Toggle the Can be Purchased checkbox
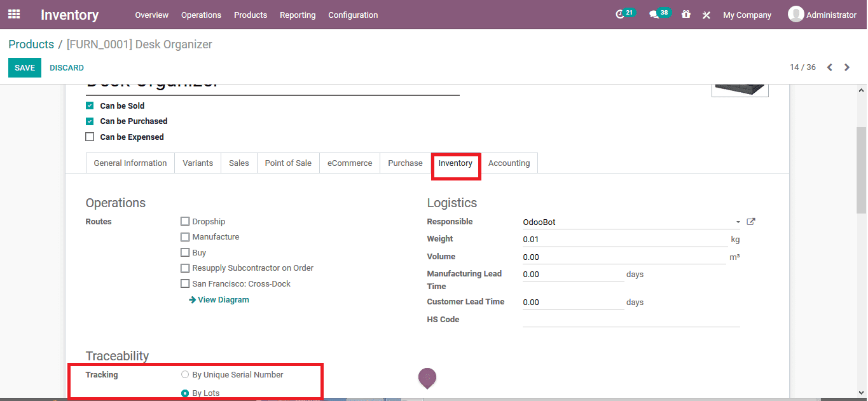Image resolution: width=868 pixels, height=401 pixels. (x=90, y=121)
